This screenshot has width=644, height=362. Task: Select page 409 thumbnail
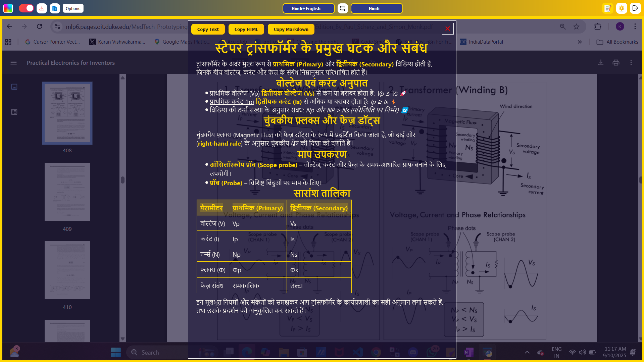point(67,192)
